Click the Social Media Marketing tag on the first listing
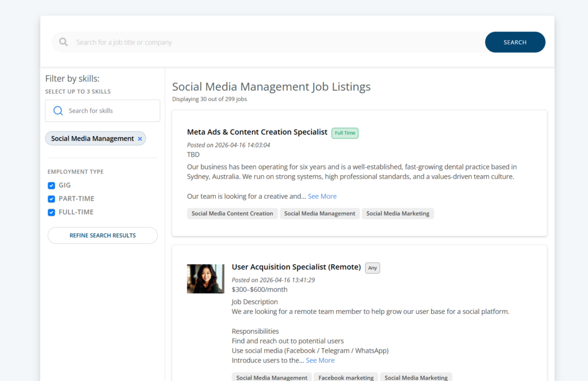Image resolution: width=588 pixels, height=381 pixels. (397, 213)
